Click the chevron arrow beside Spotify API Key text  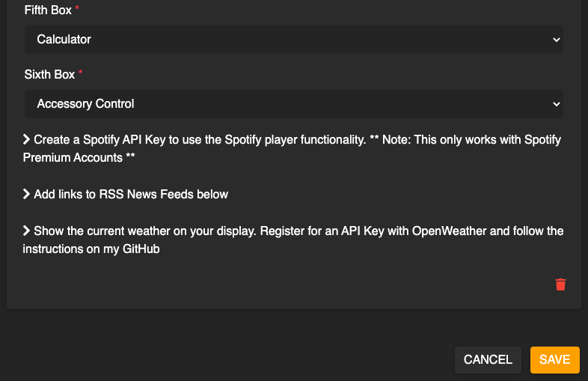tap(26, 139)
